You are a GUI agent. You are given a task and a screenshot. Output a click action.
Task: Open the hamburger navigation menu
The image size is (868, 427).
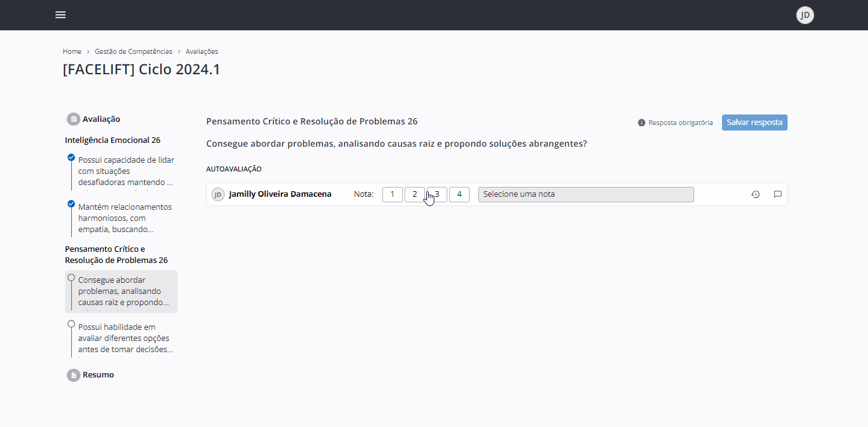click(x=61, y=15)
